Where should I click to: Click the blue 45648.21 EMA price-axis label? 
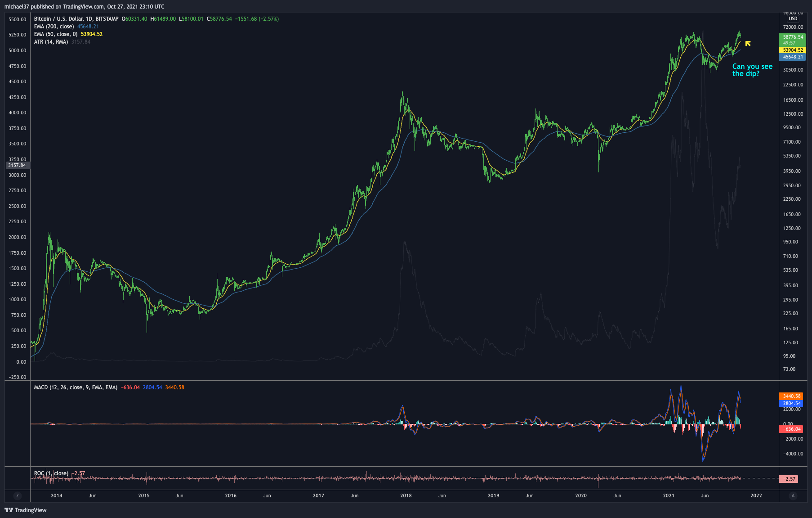tap(793, 57)
